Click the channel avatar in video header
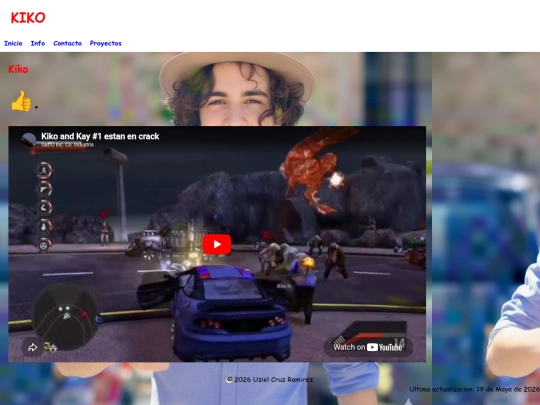This screenshot has height=405, width=540. click(x=29, y=140)
